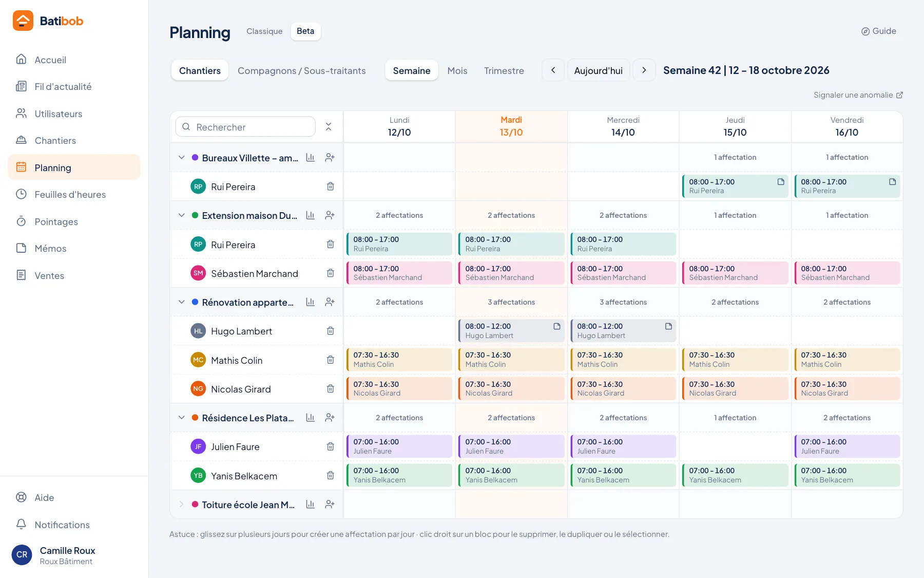Open stats chart for Rénovation apparte chantier
The width and height of the screenshot is (924, 578).
[310, 302]
